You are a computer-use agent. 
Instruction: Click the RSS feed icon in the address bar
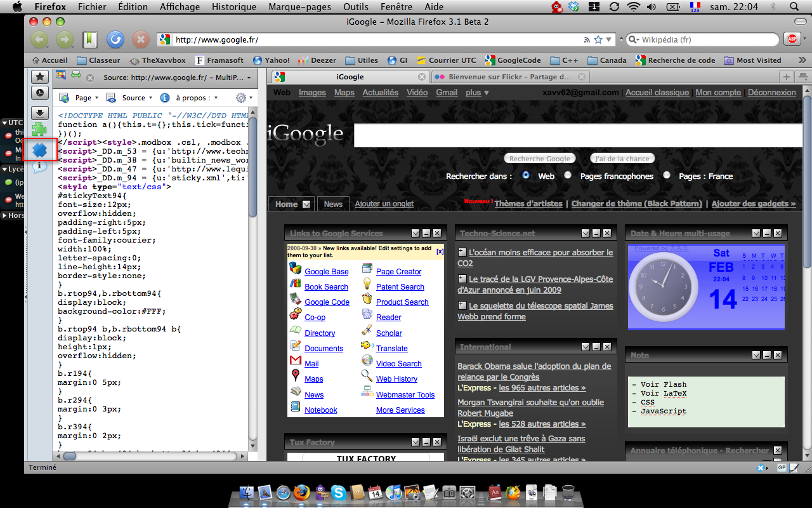click(x=586, y=39)
